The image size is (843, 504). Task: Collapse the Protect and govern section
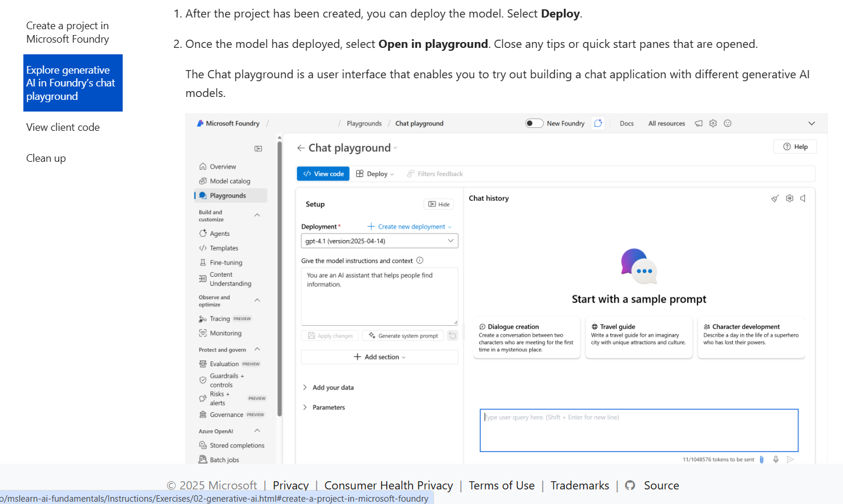(x=257, y=349)
